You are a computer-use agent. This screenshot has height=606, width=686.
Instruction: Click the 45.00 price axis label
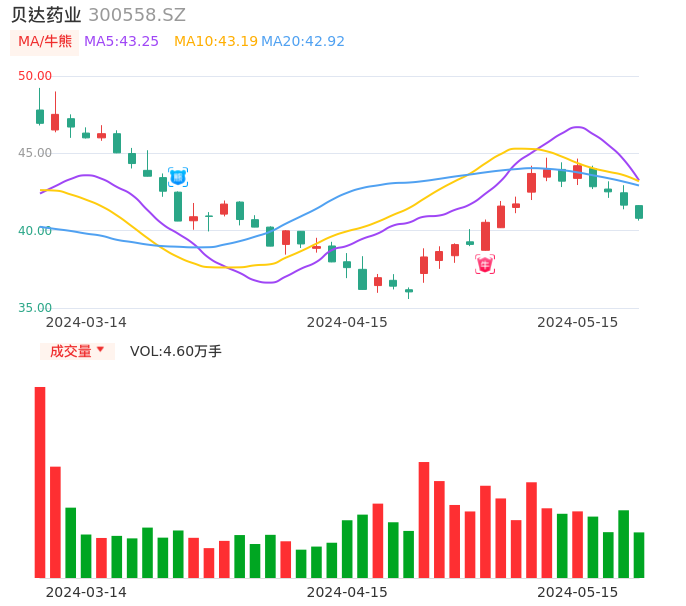coord(35,153)
